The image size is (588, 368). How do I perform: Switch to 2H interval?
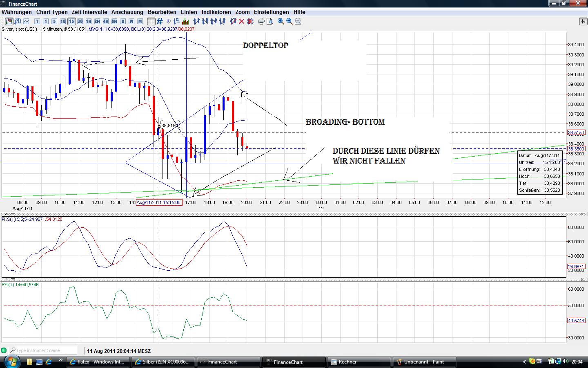coord(97,21)
